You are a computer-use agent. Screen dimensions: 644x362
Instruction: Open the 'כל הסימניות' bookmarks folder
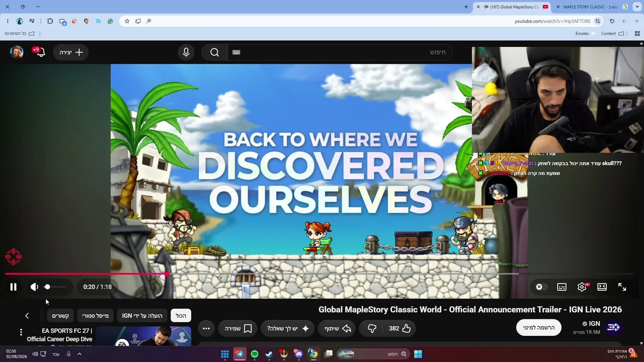19,34
